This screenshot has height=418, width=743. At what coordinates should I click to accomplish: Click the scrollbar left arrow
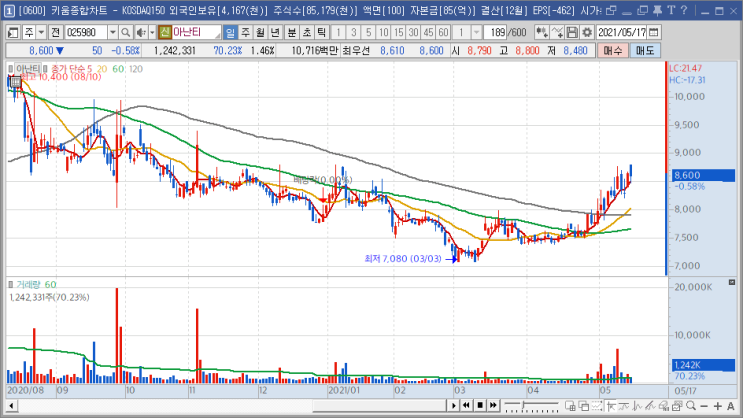coord(11,406)
